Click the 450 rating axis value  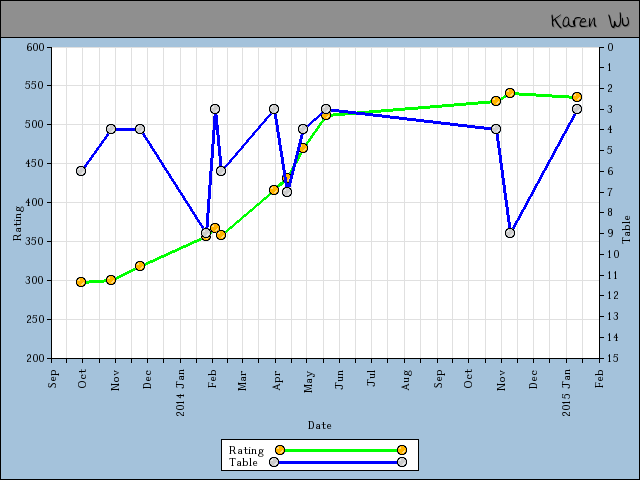(36, 164)
